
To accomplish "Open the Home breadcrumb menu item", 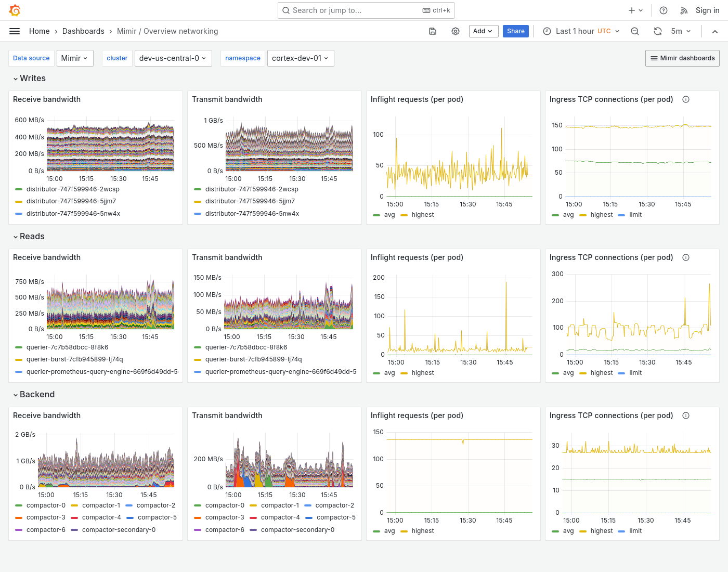I will coord(39,31).
